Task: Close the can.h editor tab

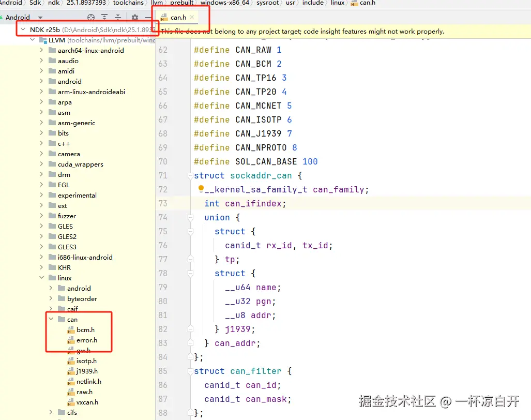Action: pos(192,17)
